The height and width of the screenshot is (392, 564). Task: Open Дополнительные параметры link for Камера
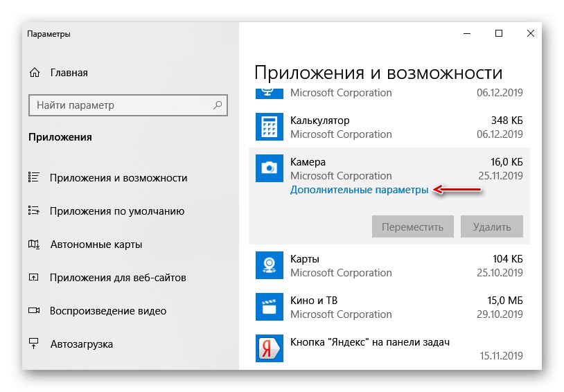tap(359, 190)
